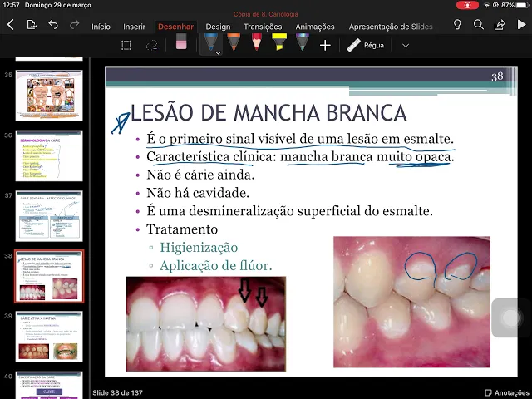Expand the blue pen options chevron
The width and height of the screenshot is (532, 399).
coord(218,53)
